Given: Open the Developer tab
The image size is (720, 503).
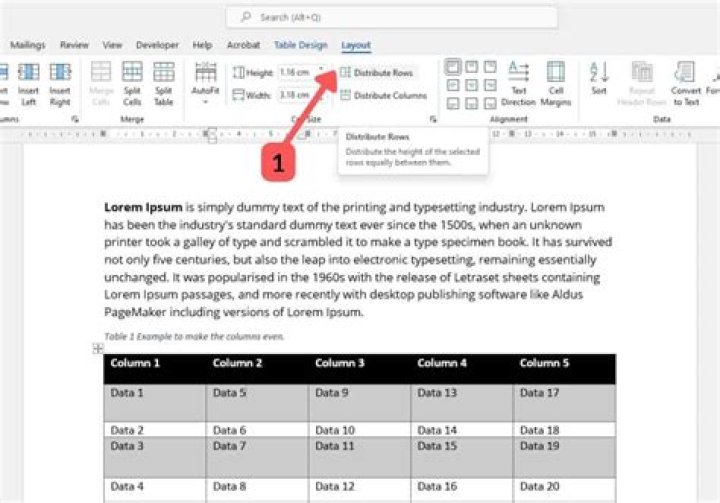Looking at the screenshot, I should tap(157, 45).
